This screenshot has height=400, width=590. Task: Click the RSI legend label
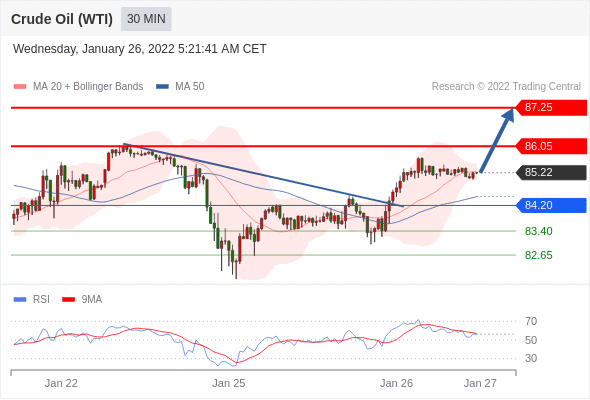point(41,300)
